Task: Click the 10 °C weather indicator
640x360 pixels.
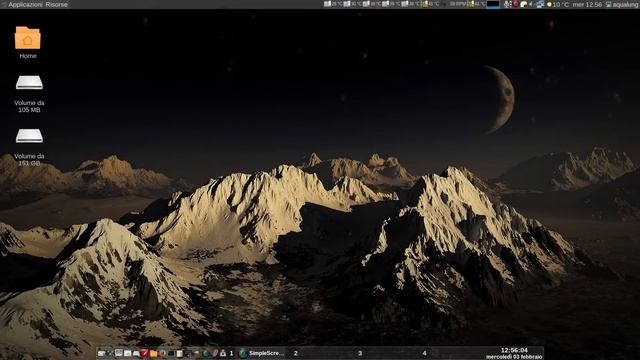Action: 558,4
